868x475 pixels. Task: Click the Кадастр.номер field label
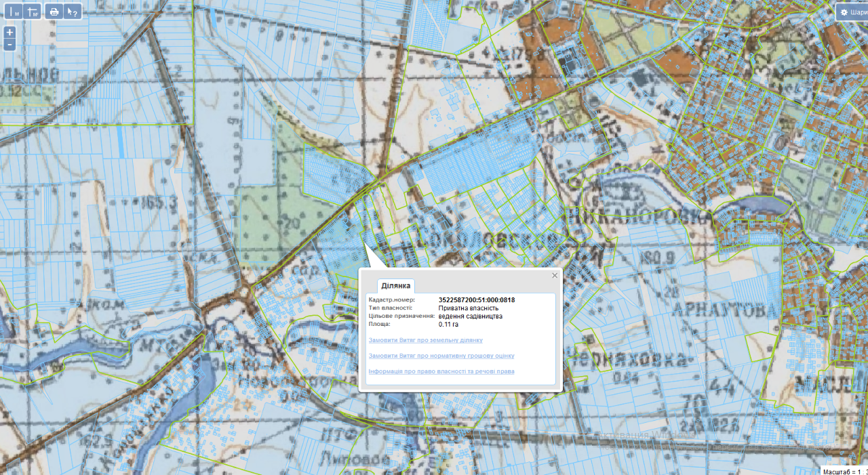tap(391, 300)
